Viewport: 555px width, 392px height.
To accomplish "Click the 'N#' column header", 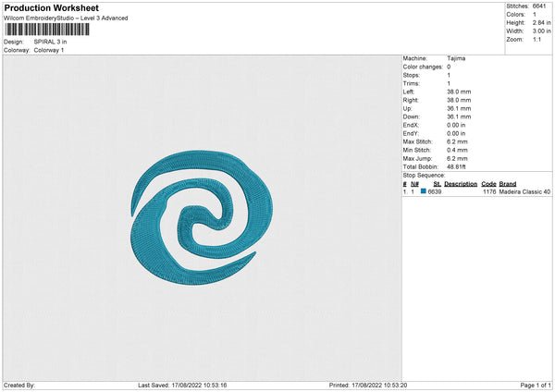I will pyautogui.click(x=414, y=184).
